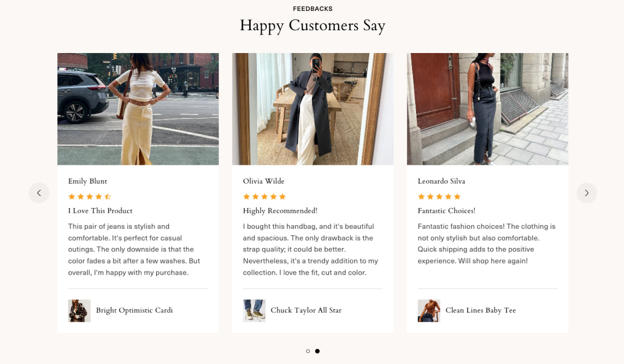
Task: Click the Chuck Taylor All Star product thumbnail
Action: (254, 310)
